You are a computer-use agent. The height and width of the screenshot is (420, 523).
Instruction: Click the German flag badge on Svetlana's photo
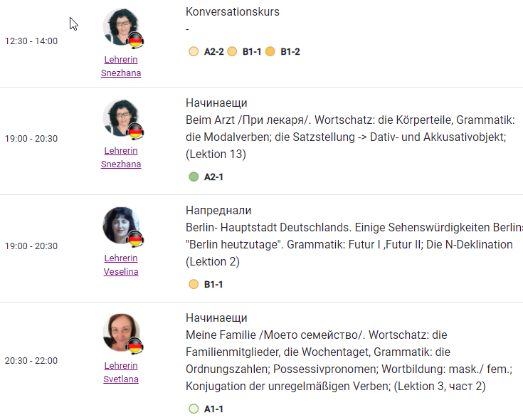135,347
